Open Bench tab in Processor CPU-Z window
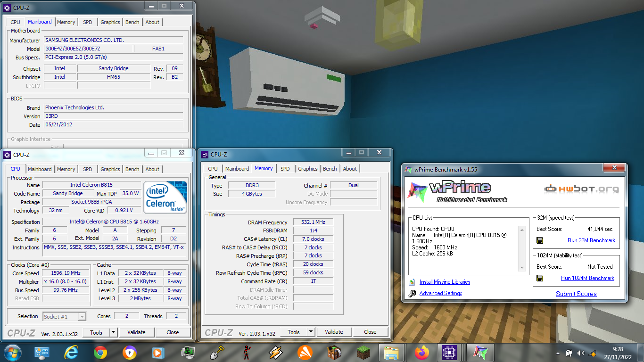Screen dimensions: 644x362 tap(132, 169)
